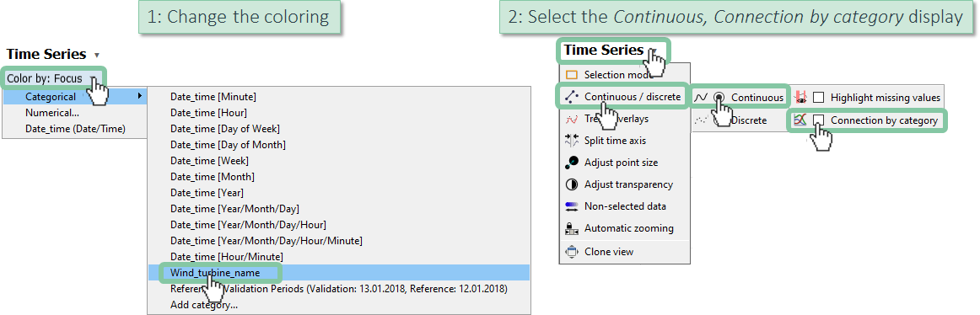Enable the Highlight missing values checkbox
This screenshot has width=980, height=315.
tap(818, 98)
